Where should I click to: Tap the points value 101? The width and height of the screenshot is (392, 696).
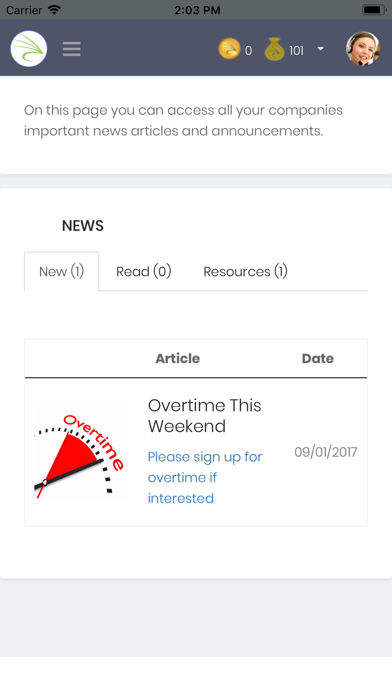[x=296, y=51]
